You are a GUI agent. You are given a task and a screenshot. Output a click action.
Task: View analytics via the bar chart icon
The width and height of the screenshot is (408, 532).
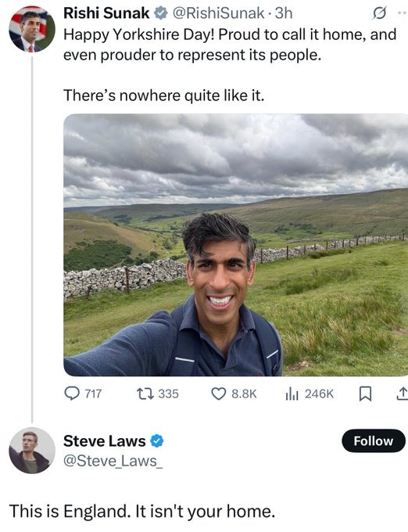(292, 394)
